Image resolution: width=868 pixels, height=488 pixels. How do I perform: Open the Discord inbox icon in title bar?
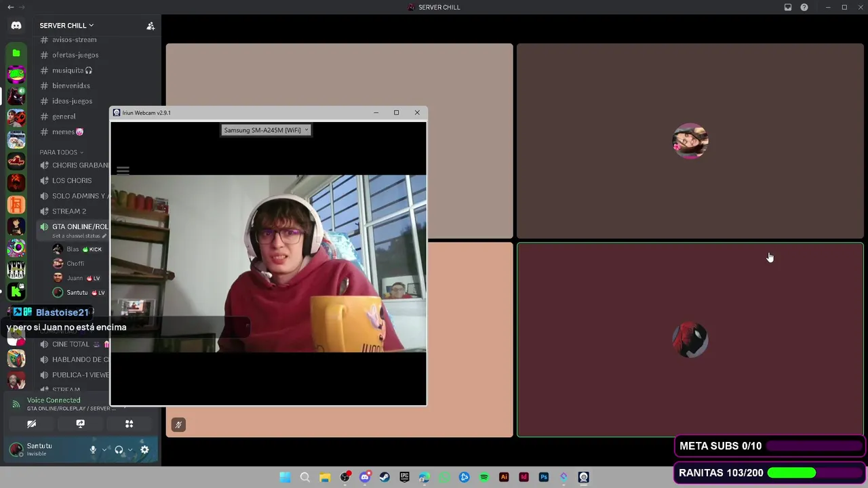[788, 7]
